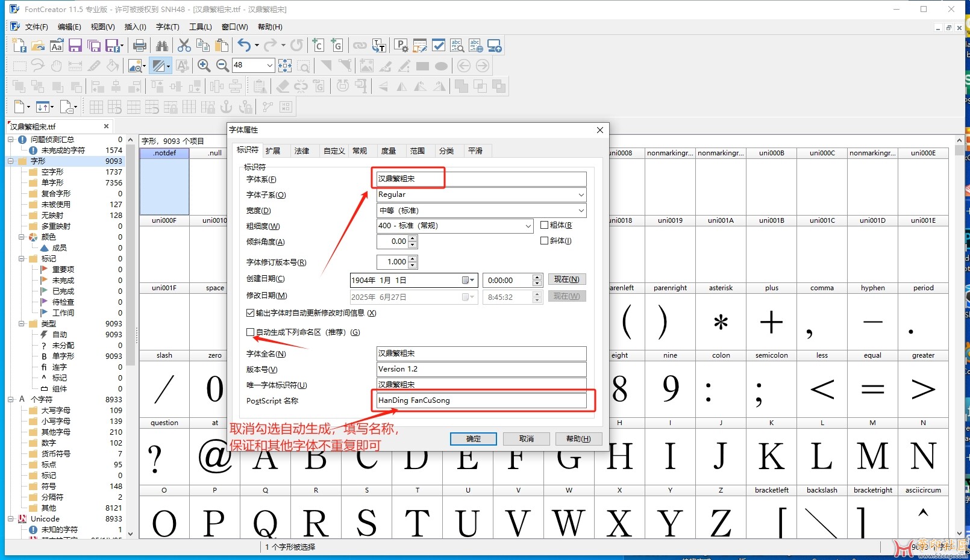Click the 现在(N) button for creation date

567,279
